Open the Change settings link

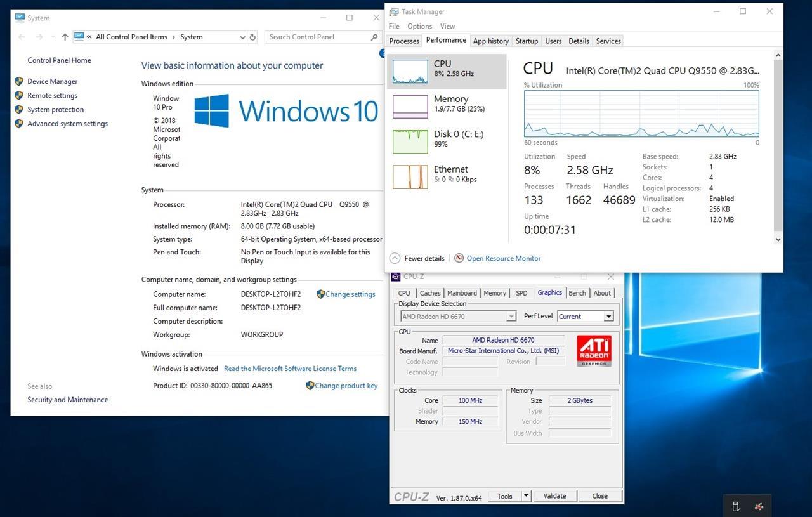[x=350, y=294]
